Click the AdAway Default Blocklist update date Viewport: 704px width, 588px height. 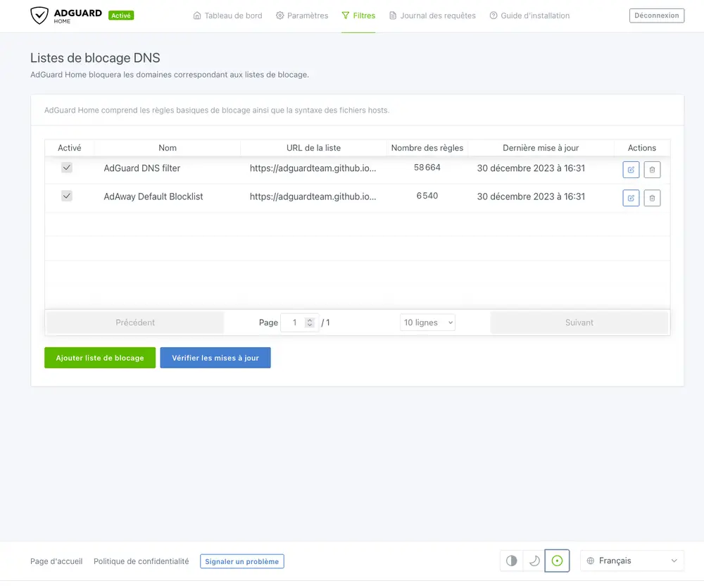(531, 196)
